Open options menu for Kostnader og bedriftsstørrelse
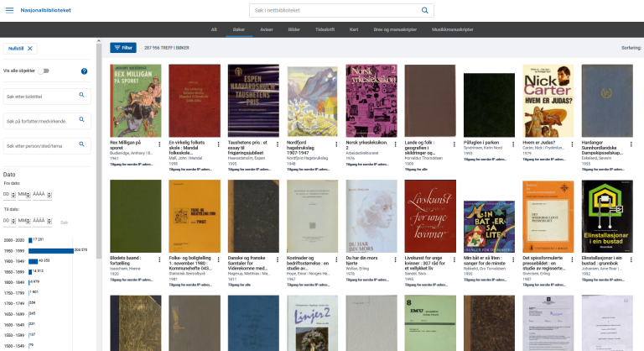Viewport: 644px width, 351px height. pos(336,259)
